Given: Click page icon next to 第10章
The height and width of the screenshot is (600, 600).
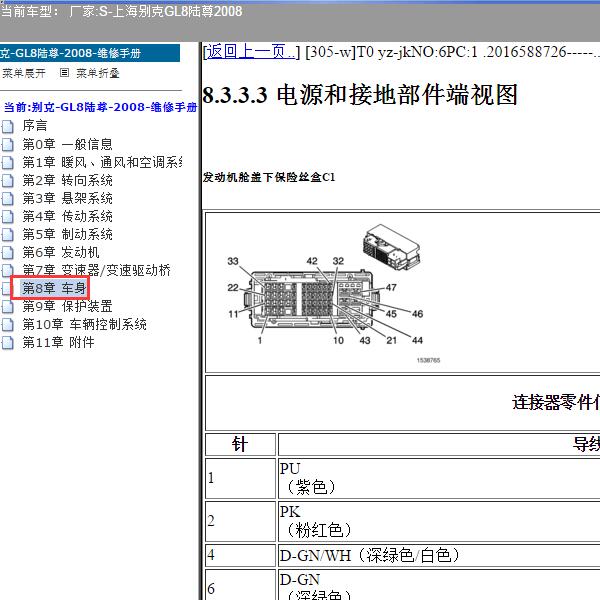Looking at the screenshot, I should tap(8, 324).
